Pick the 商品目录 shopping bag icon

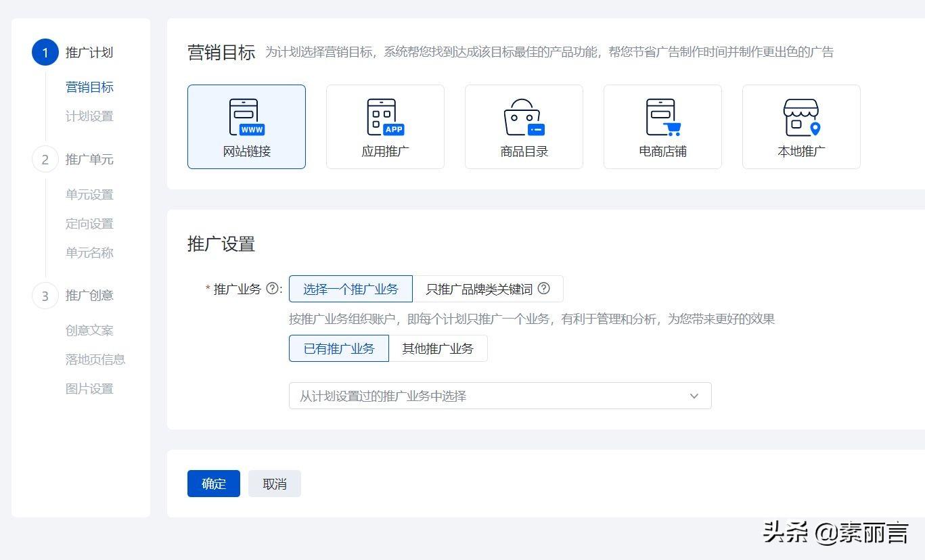tap(524, 118)
